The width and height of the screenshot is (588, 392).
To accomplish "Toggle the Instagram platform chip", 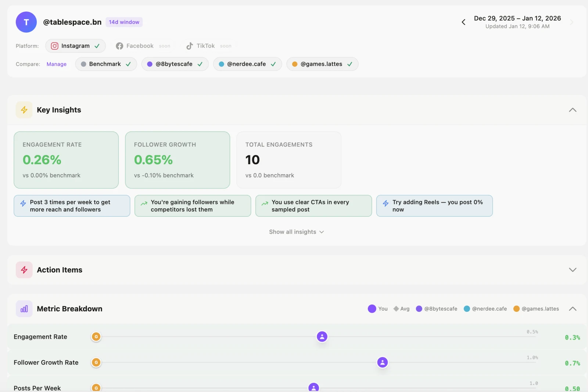I will click(75, 46).
